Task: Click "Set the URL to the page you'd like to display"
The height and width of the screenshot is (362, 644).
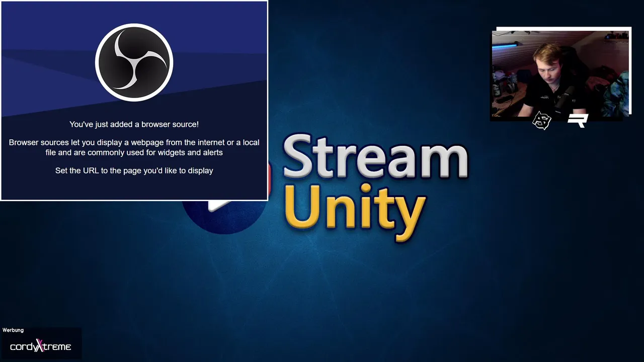Action: pos(134,170)
